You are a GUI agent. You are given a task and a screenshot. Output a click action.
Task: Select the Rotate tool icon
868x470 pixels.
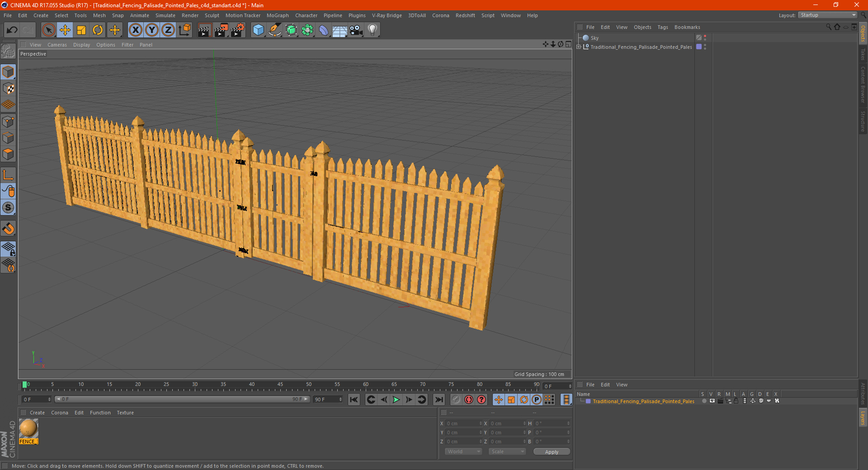[x=98, y=30]
